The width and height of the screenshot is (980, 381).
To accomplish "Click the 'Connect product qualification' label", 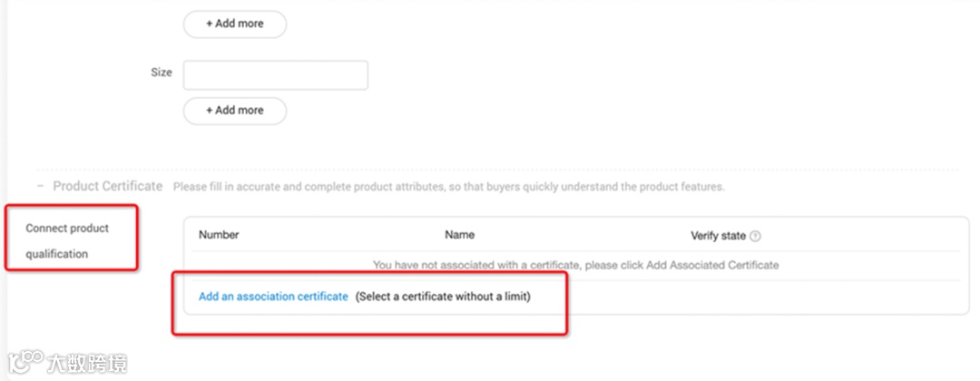I will tap(67, 241).
